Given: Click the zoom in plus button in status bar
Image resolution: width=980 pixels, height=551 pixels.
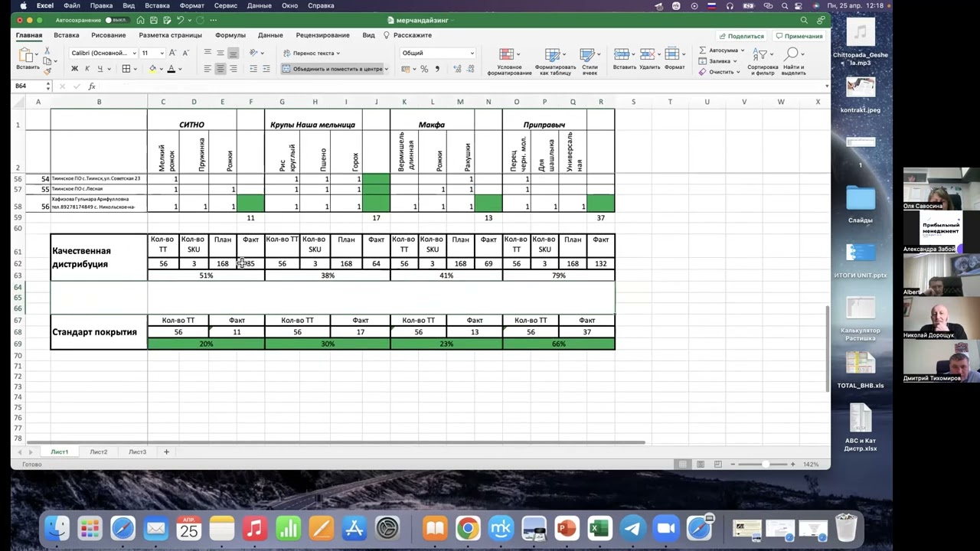Looking at the screenshot, I should click(792, 465).
